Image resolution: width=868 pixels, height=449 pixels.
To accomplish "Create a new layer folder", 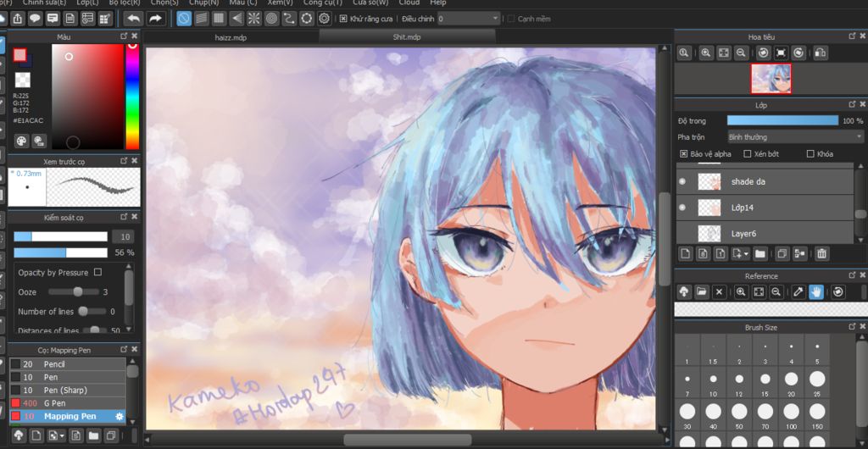I will (x=760, y=253).
